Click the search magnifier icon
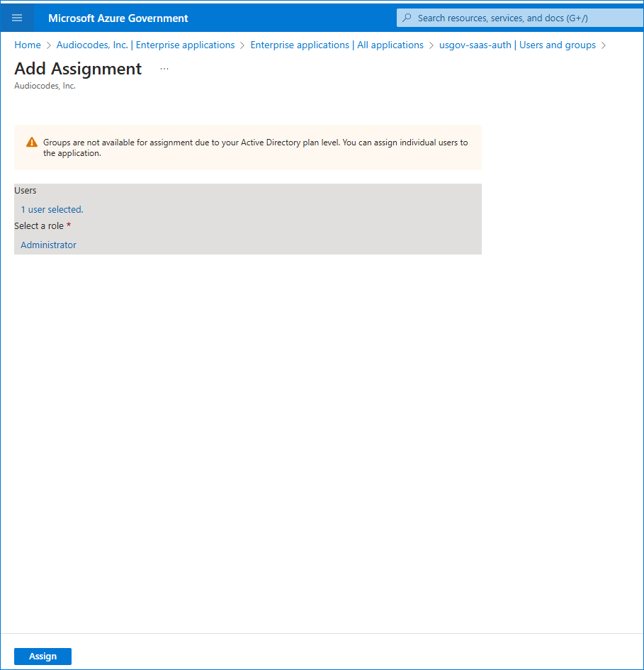The height and width of the screenshot is (670, 644). pyautogui.click(x=407, y=18)
